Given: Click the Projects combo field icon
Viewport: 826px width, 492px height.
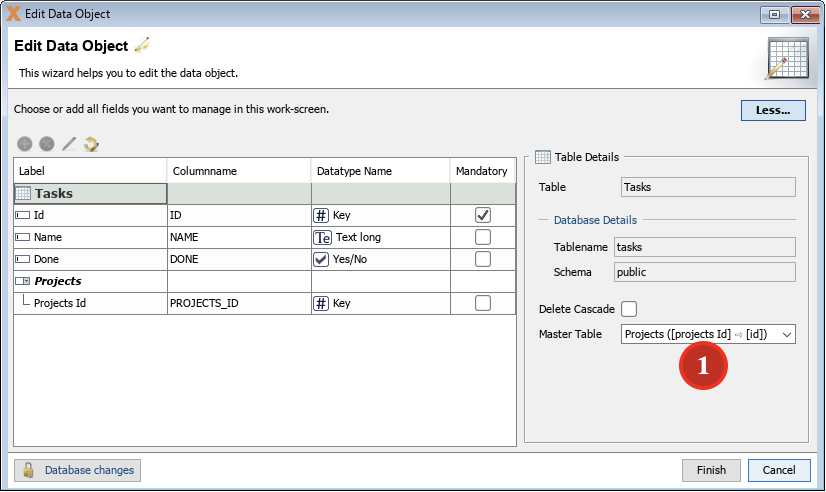Looking at the screenshot, I should [x=23, y=281].
